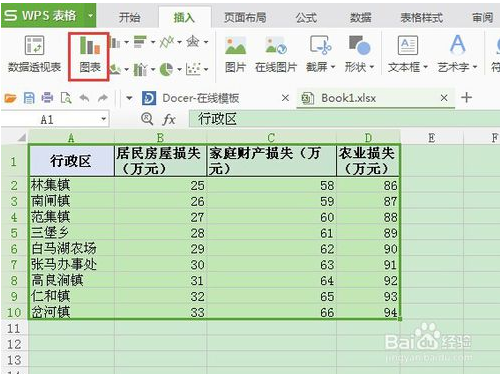Expand the 截屏 dropdown arrow
Viewport: 500px width, 374px height.
pos(332,67)
